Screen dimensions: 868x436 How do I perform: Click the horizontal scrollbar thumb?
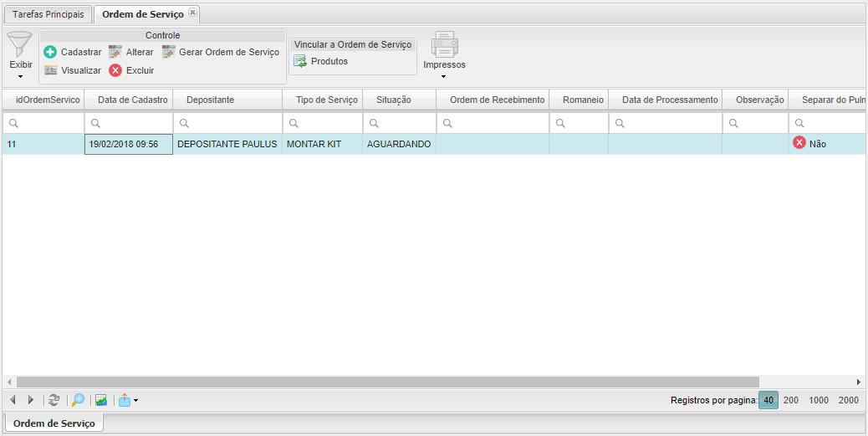388,382
